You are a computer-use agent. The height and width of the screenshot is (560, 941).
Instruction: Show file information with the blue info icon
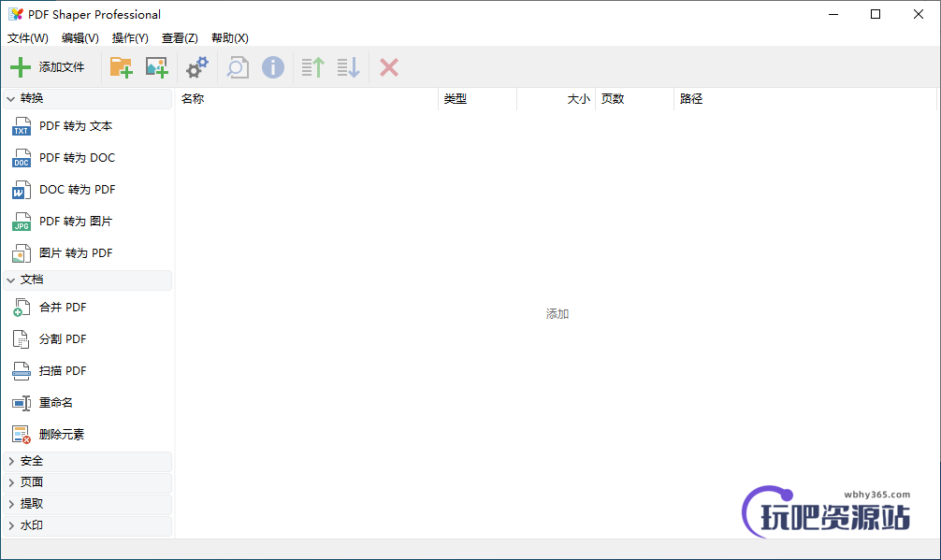(273, 67)
